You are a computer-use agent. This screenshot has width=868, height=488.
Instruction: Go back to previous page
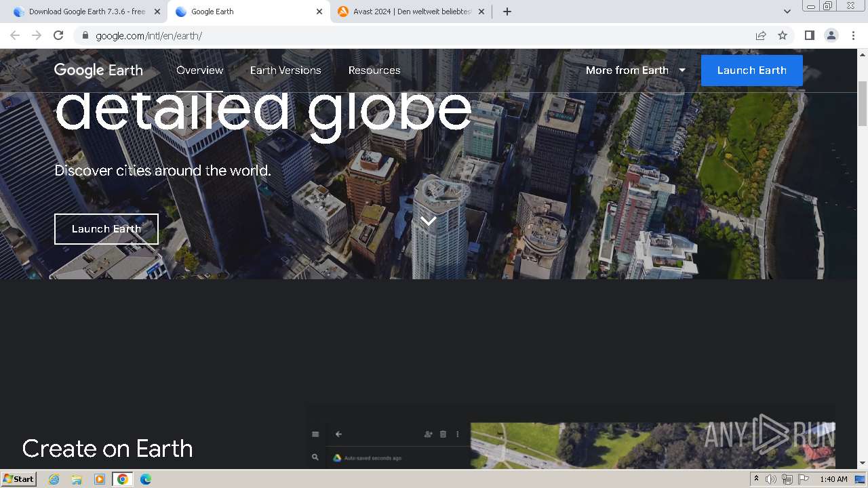tap(15, 35)
